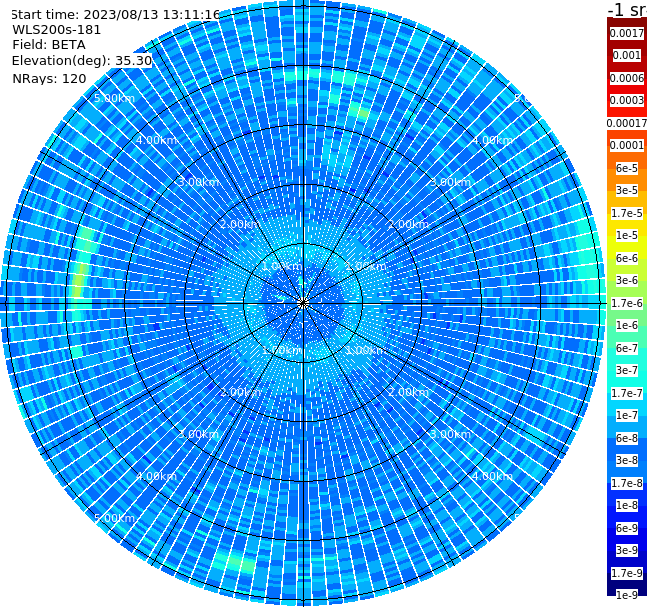Select the 0.00017 colorbar label

(x=627, y=123)
